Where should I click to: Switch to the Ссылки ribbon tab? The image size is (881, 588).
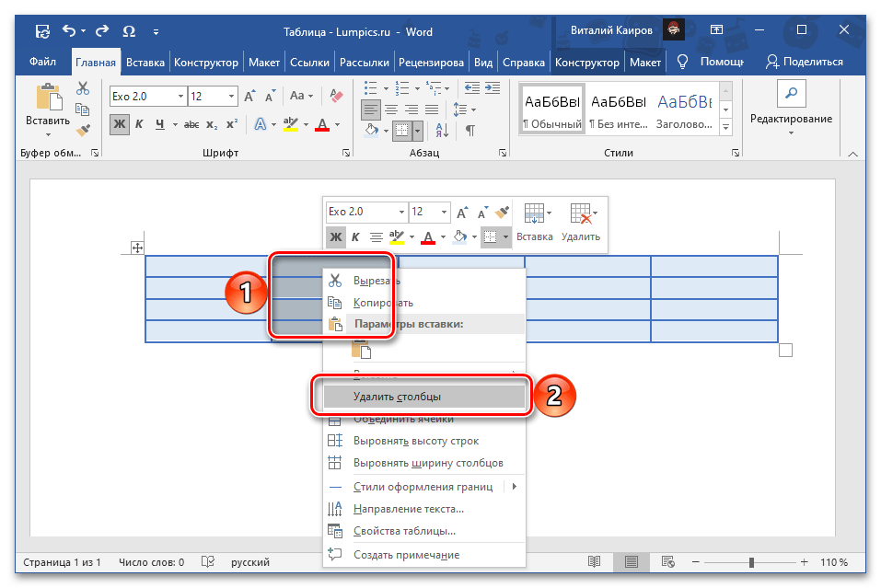(x=309, y=63)
